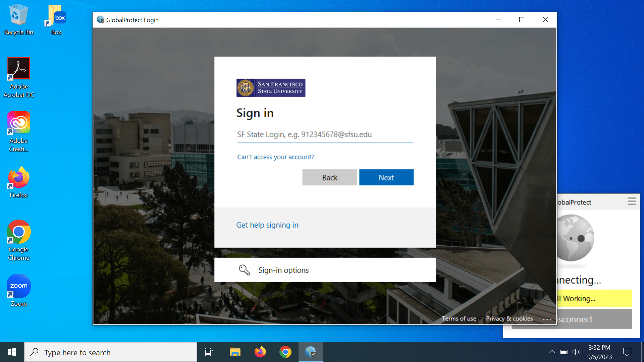Open Task View on the taskbar
The width and height of the screenshot is (644, 362).
pyautogui.click(x=209, y=352)
